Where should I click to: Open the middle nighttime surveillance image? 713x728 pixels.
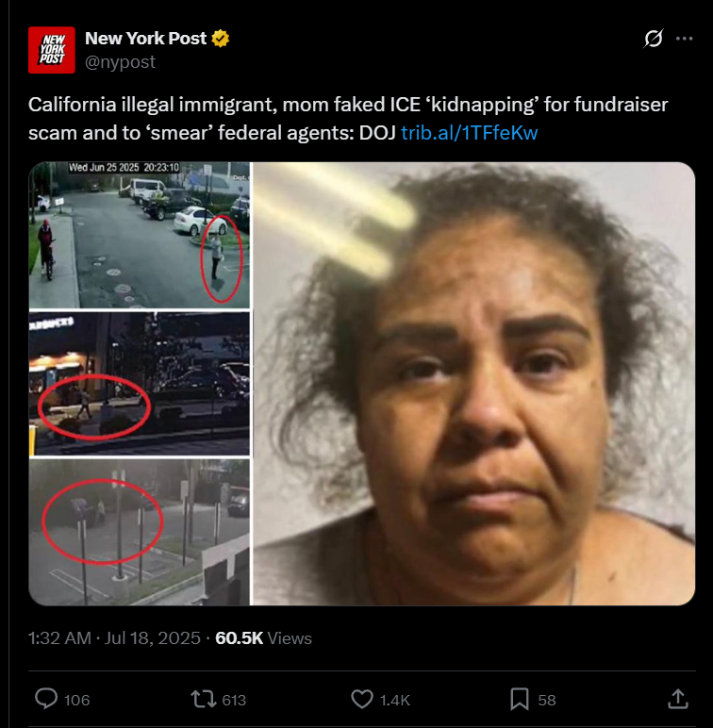pos(140,384)
